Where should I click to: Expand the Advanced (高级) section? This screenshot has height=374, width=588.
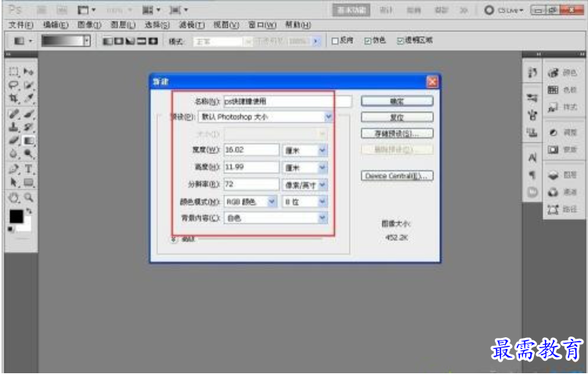(174, 239)
